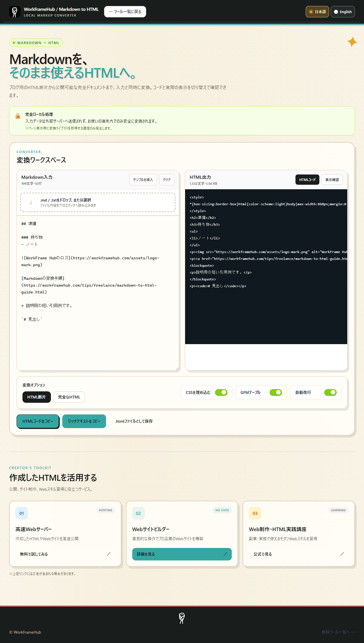Click the Webサイトビルダー card title

click(x=151, y=529)
